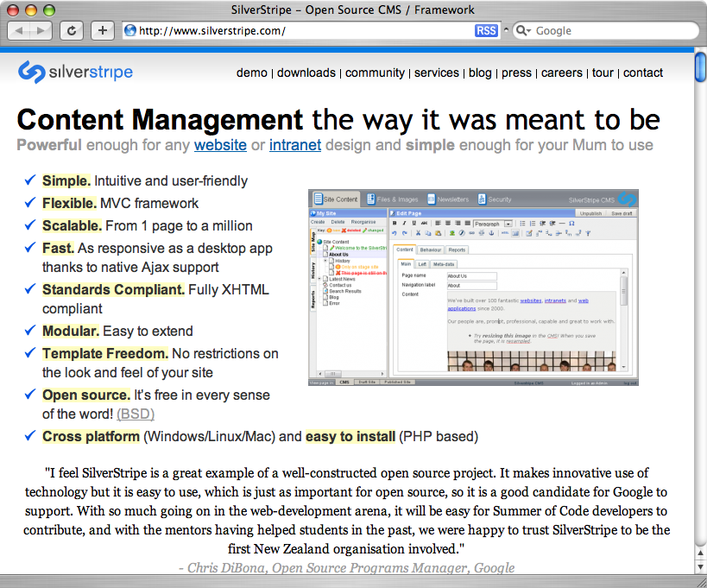Go to the services page

click(437, 73)
